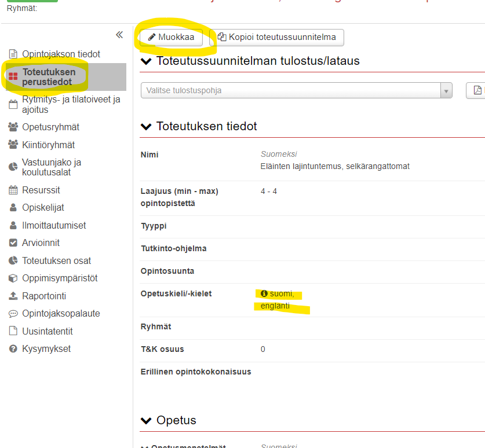This screenshot has width=485, height=448.
Task: Collapse the Toteutuksen tiedot section
Action: click(146, 126)
